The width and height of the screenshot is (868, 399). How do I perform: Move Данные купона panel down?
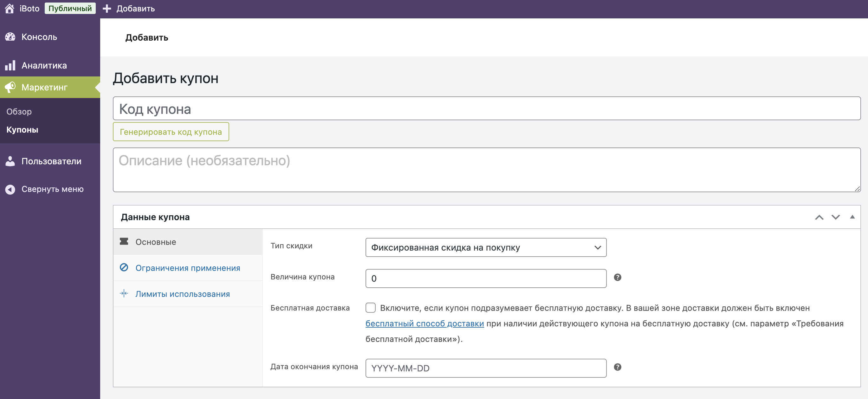point(836,217)
